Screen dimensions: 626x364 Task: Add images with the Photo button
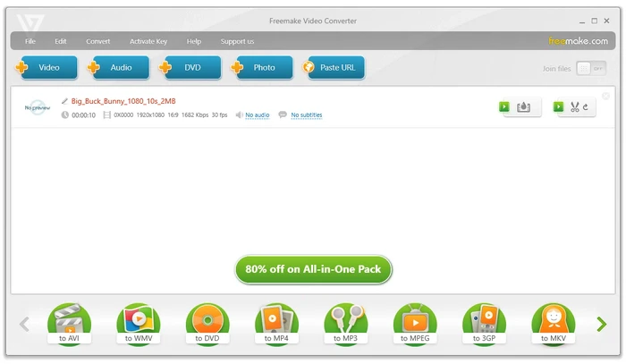(262, 67)
